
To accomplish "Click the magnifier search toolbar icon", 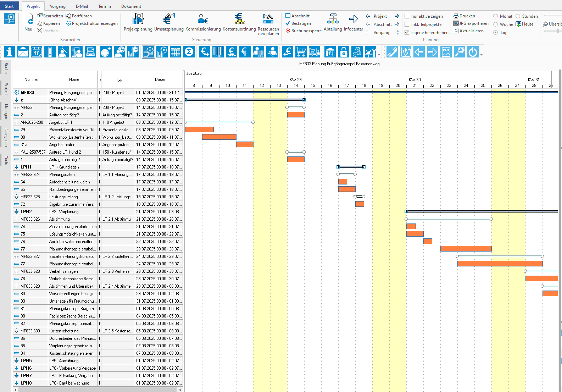I will pyautogui.click(x=459, y=52).
